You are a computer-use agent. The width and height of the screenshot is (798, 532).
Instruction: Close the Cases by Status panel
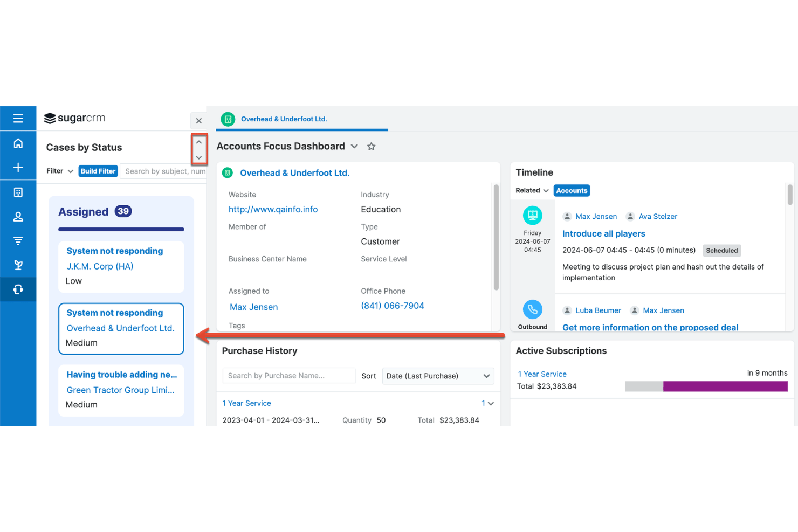198,121
